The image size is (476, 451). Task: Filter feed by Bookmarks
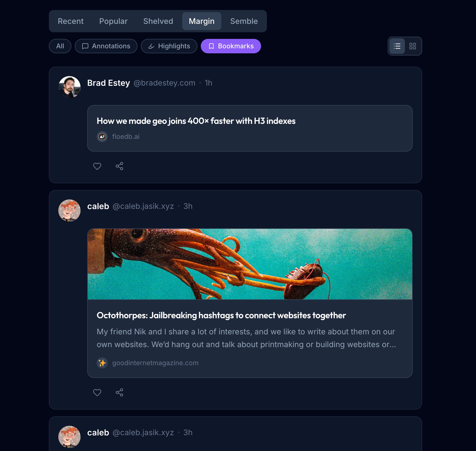231,46
